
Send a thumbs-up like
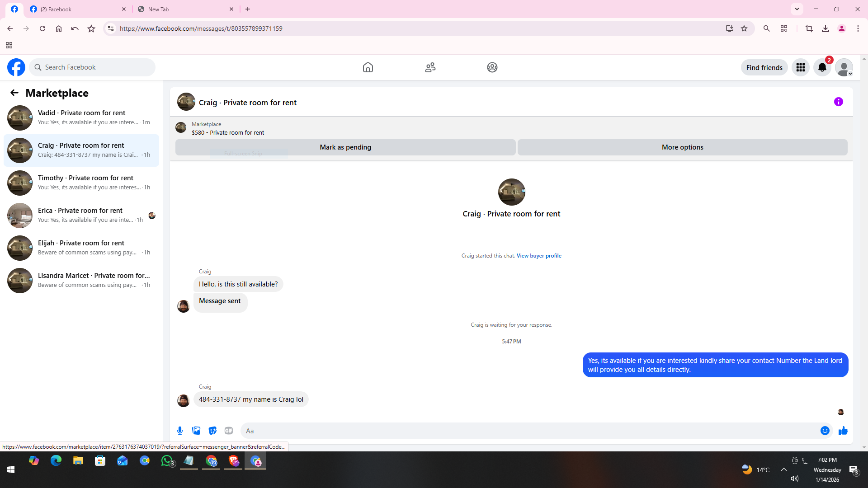[843, 431]
